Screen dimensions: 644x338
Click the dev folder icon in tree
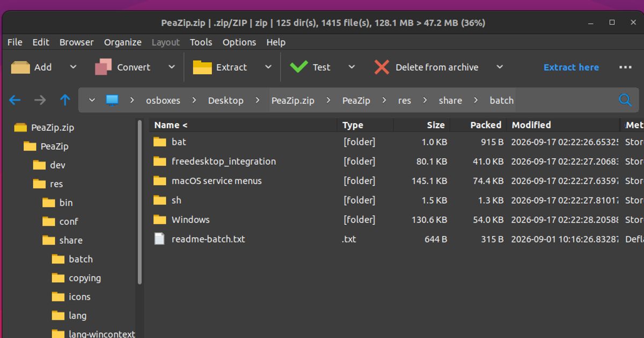tap(39, 165)
